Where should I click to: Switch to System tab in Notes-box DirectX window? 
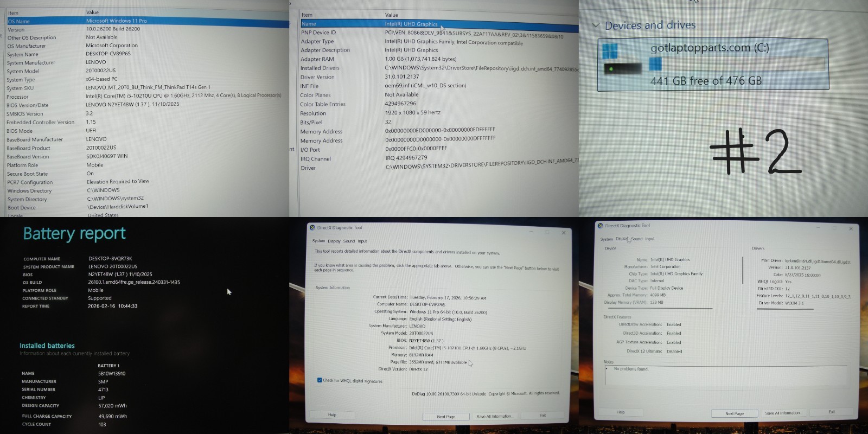coord(607,239)
